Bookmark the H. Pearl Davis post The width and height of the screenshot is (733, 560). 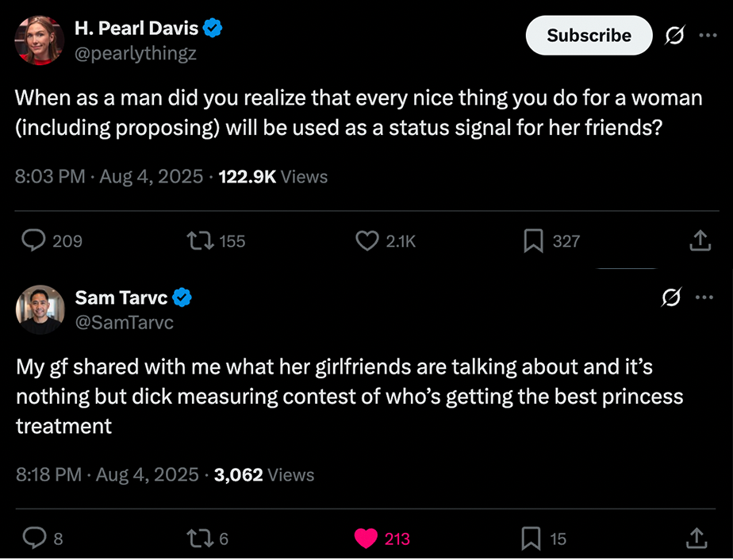point(533,240)
